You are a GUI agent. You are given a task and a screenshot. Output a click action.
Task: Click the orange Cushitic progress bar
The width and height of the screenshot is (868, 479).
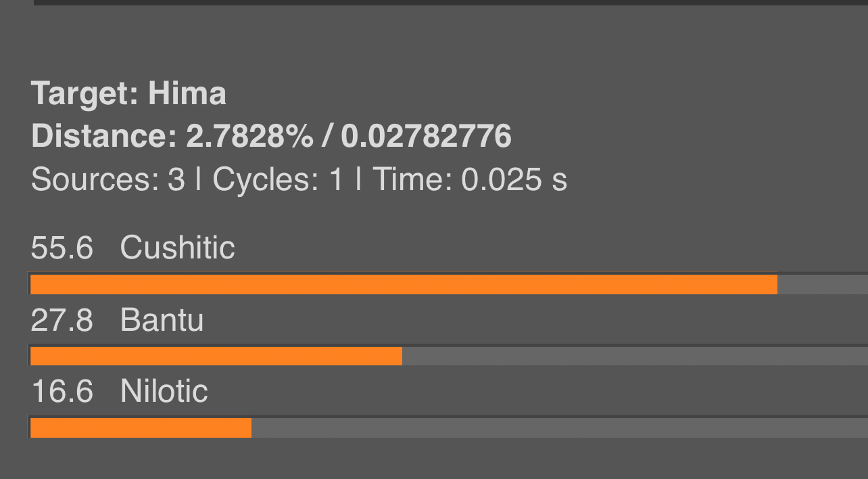pyautogui.click(x=404, y=285)
